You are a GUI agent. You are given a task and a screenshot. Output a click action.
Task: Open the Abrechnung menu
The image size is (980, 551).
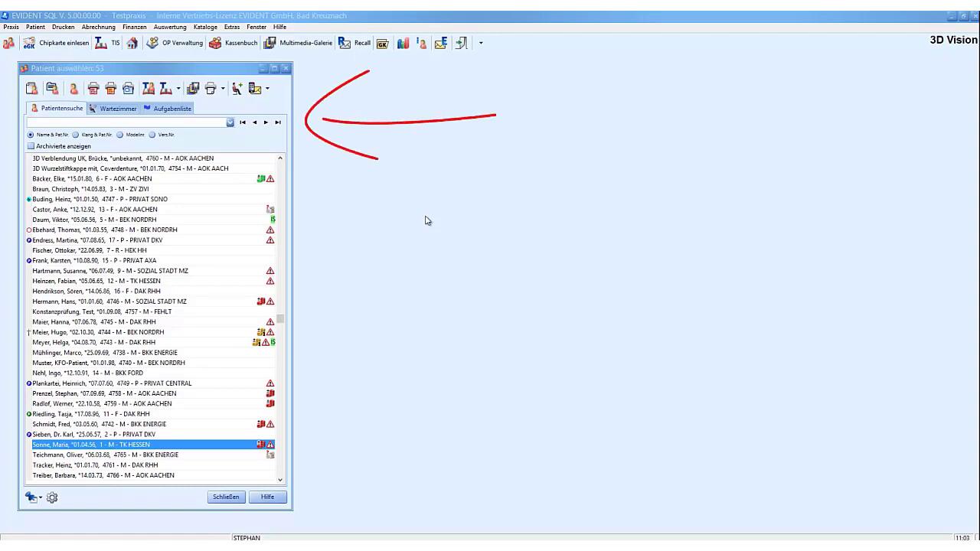98,27
